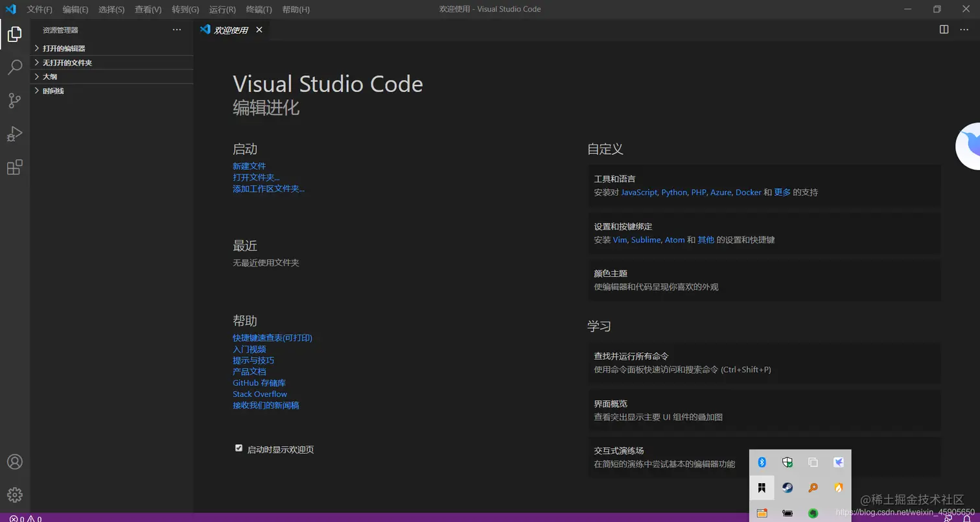Expand the 时间线 section
The image size is (980, 522).
[x=111, y=91]
